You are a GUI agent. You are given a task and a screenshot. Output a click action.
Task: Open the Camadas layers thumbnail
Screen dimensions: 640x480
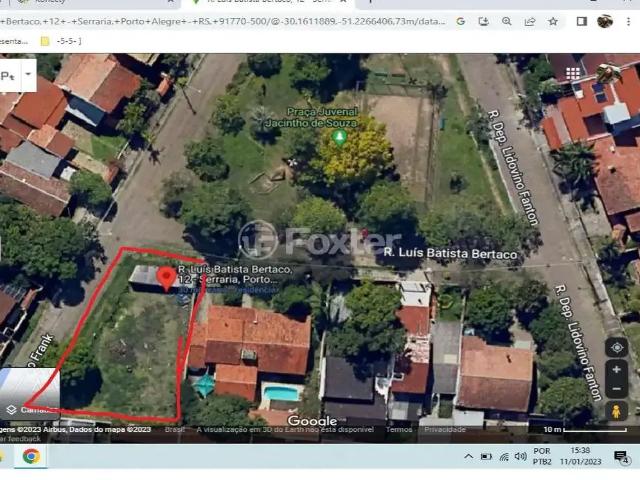point(29,393)
